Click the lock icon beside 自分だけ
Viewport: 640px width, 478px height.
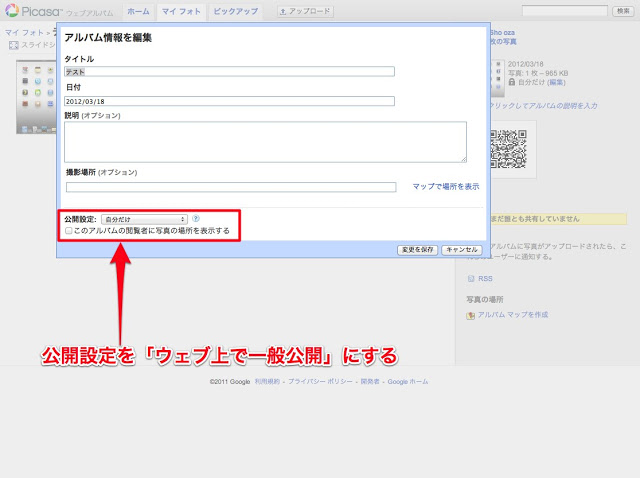point(500,82)
